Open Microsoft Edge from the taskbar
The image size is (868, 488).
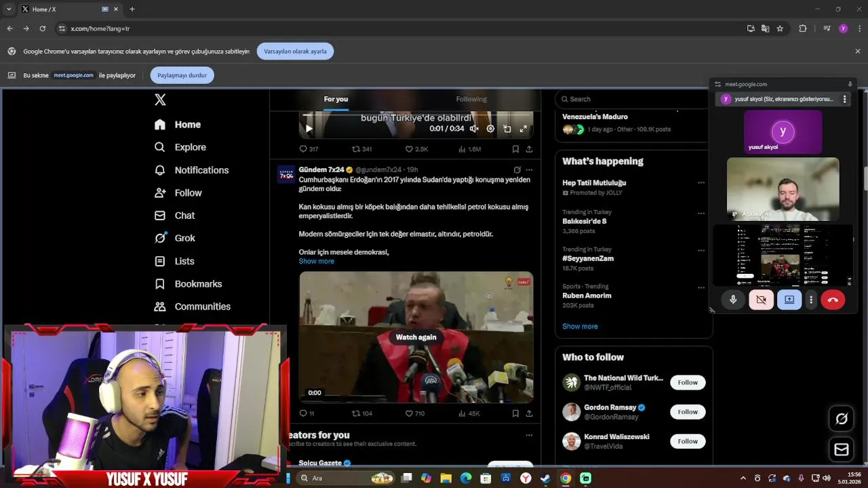(466, 478)
